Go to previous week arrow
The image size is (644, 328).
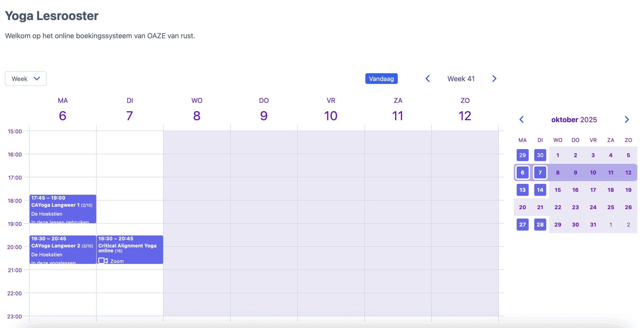coord(427,79)
